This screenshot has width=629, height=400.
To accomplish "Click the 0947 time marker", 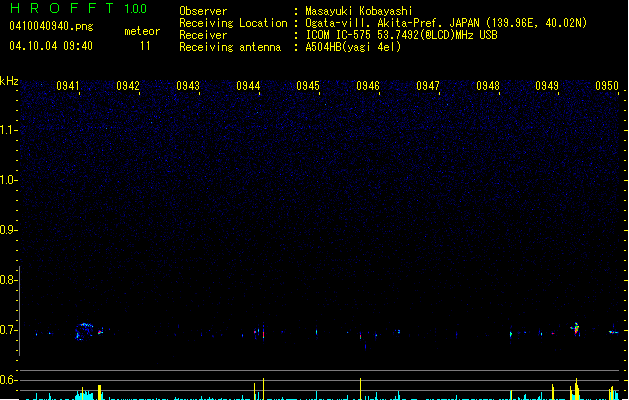I will (x=428, y=86).
